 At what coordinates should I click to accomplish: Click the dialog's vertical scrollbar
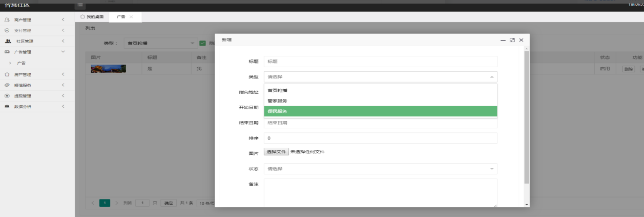(x=526, y=118)
